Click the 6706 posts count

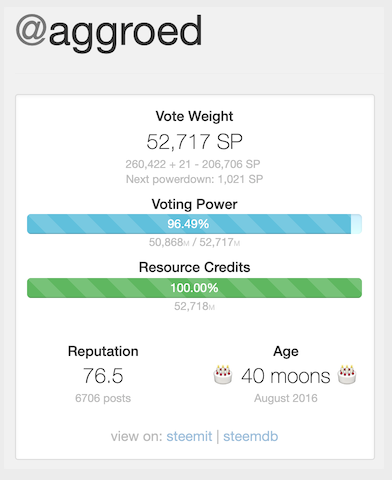pyautogui.click(x=103, y=398)
